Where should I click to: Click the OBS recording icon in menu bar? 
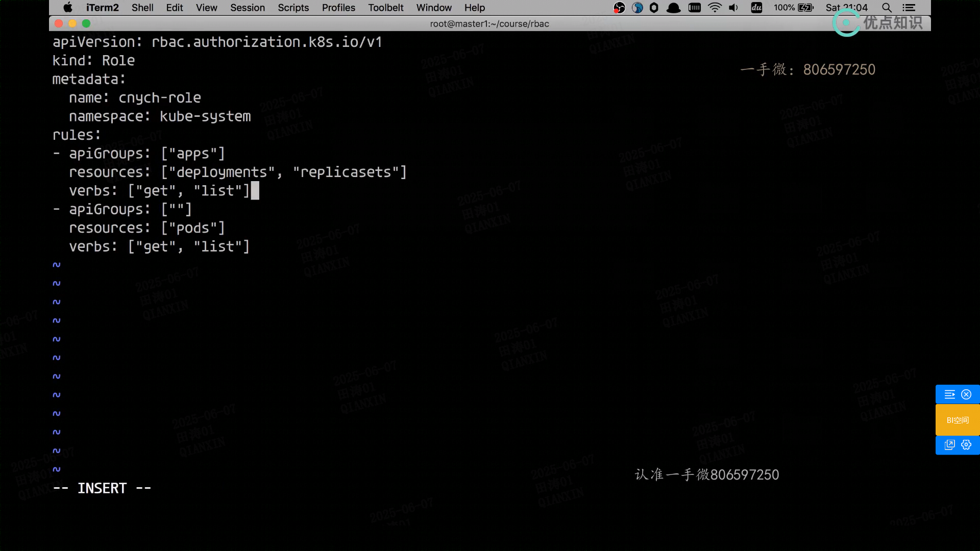pyautogui.click(x=619, y=8)
